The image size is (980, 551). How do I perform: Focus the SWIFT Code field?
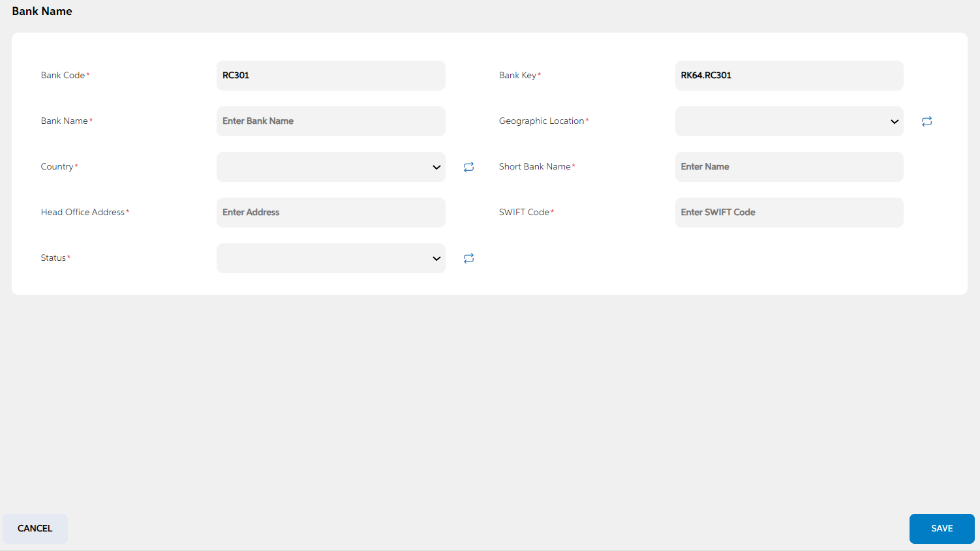[789, 213]
